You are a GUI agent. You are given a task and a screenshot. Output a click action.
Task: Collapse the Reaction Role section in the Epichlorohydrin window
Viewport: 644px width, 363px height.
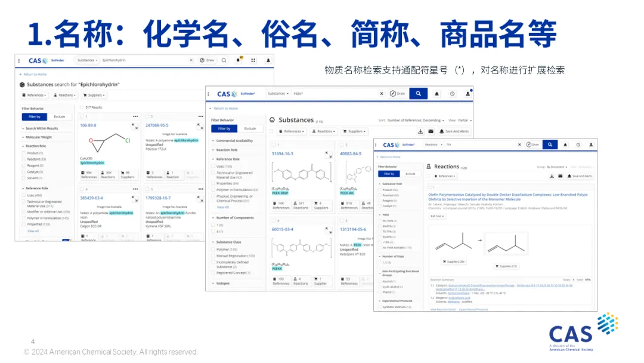34,146
